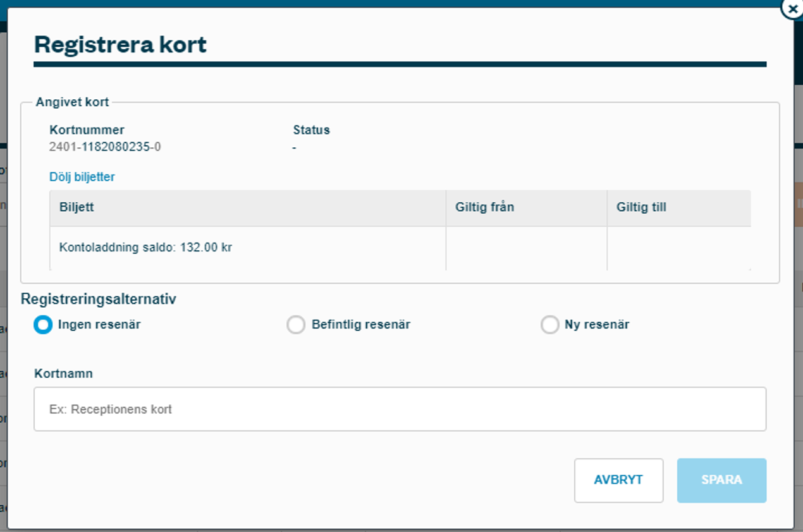Close the Registrera kort dialog
Image resolution: width=803 pixels, height=532 pixels.
[x=792, y=9]
